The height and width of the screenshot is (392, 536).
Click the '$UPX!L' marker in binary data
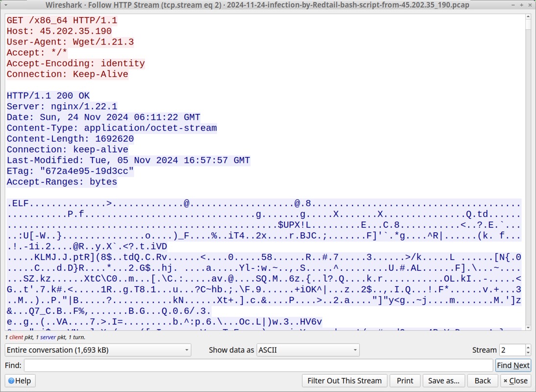tap(294, 225)
